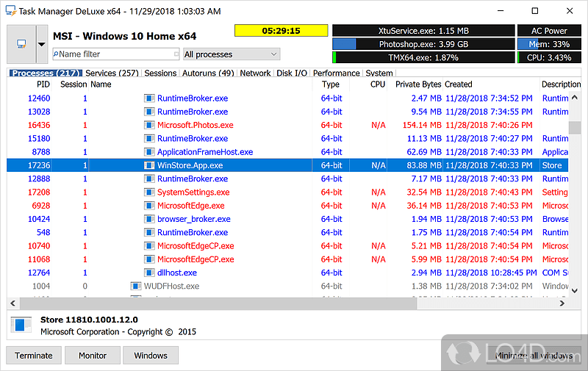Sort by the Type column header

[x=330, y=84]
